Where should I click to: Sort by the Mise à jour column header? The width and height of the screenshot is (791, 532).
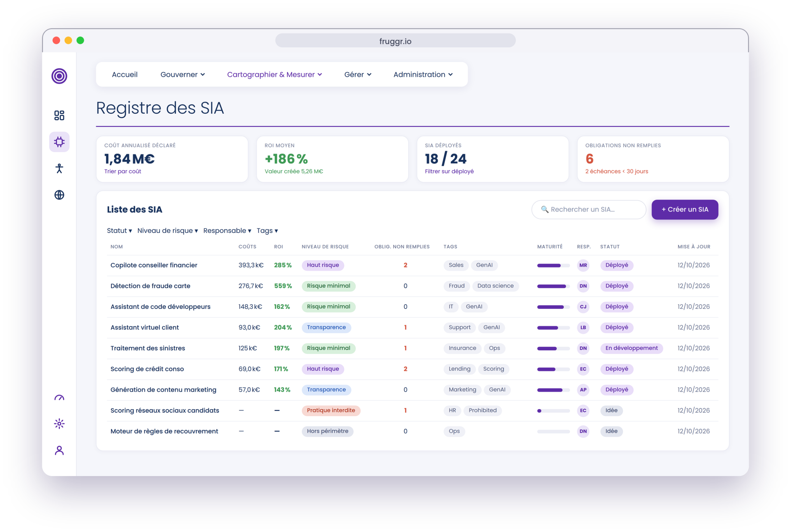(x=694, y=247)
